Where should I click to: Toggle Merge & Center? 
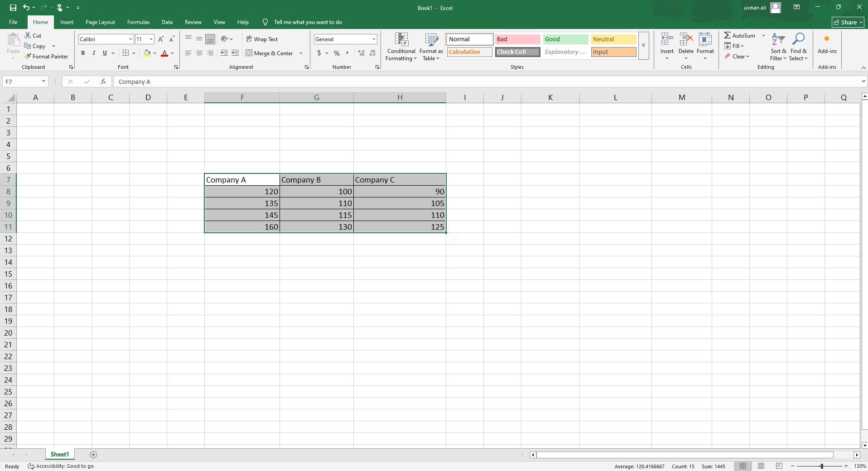(x=270, y=53)
